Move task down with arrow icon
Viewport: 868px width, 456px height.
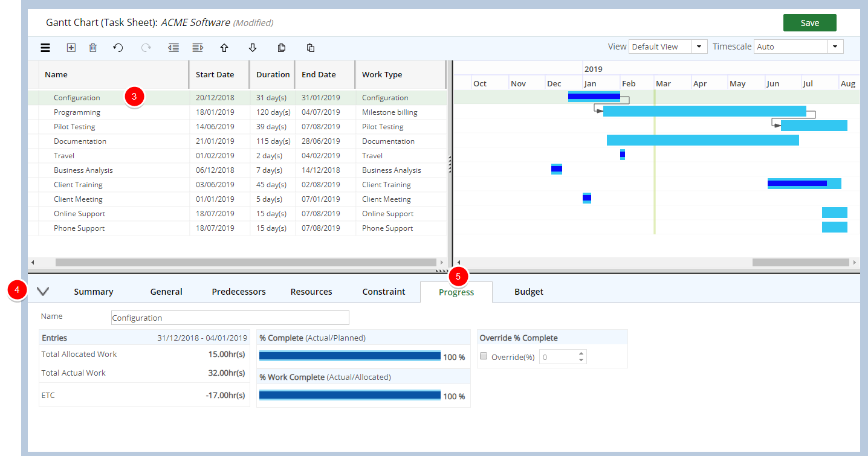[253, 48]
